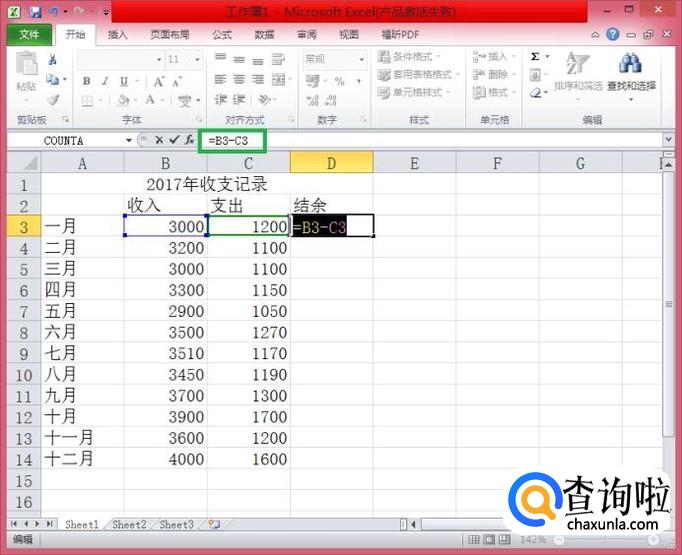Click the Copy icon
Screen dimensions: 682x555
tap(53, 80)
